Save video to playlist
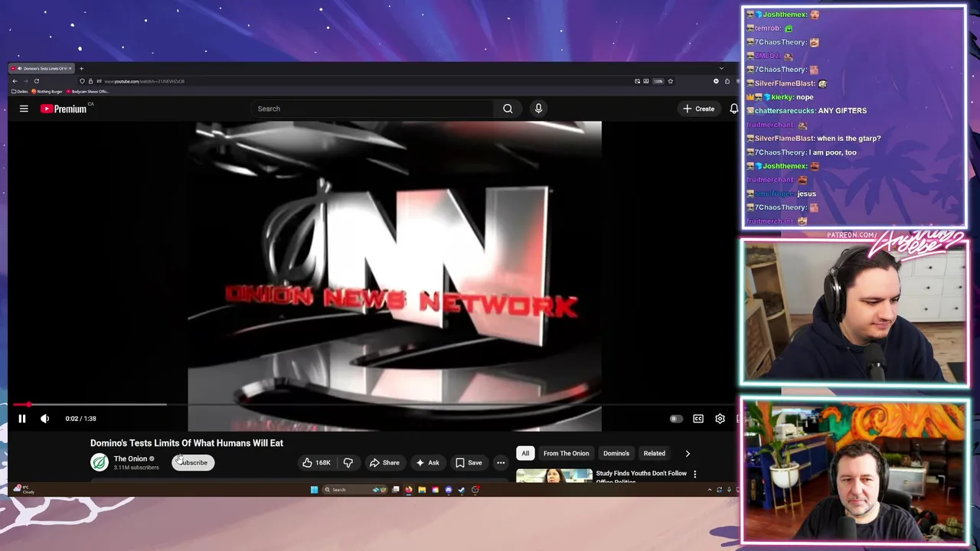Viewport: 980px width, 551px height. [469, 462]
